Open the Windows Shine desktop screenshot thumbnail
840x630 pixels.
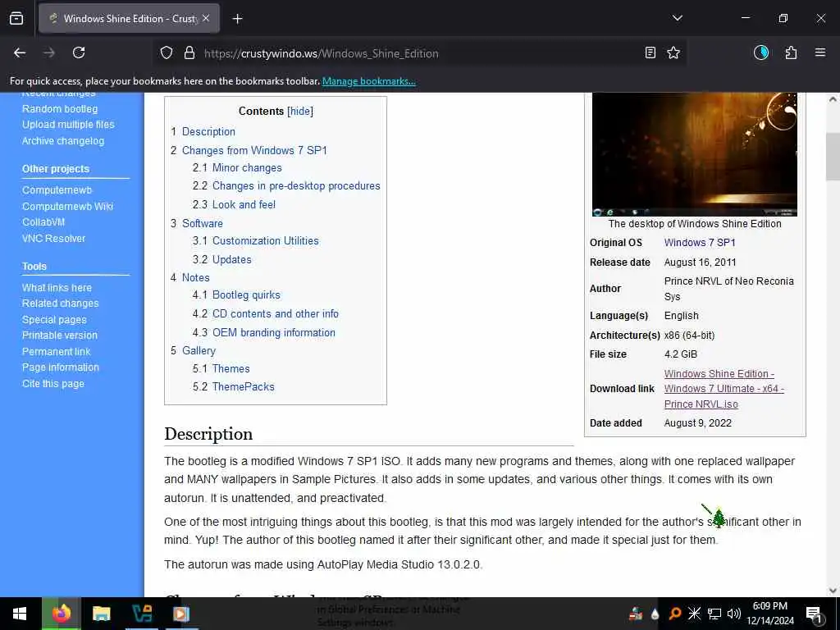[x=694, y=154]
